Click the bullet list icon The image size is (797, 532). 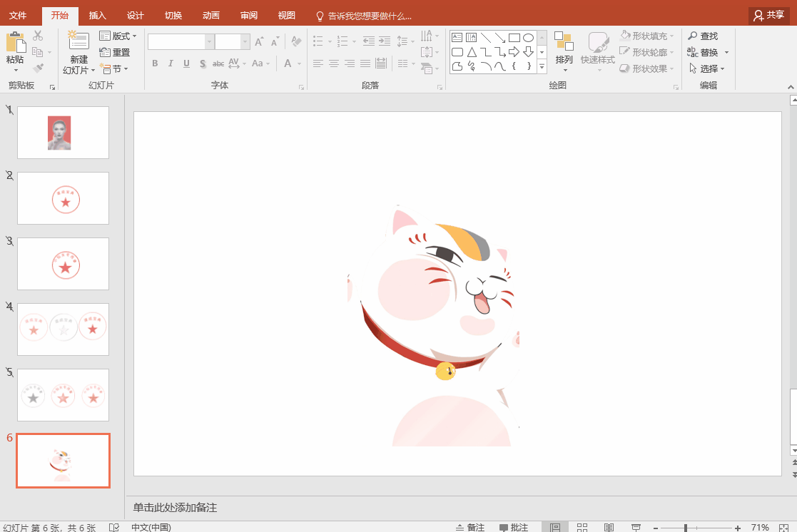[318, 41]
